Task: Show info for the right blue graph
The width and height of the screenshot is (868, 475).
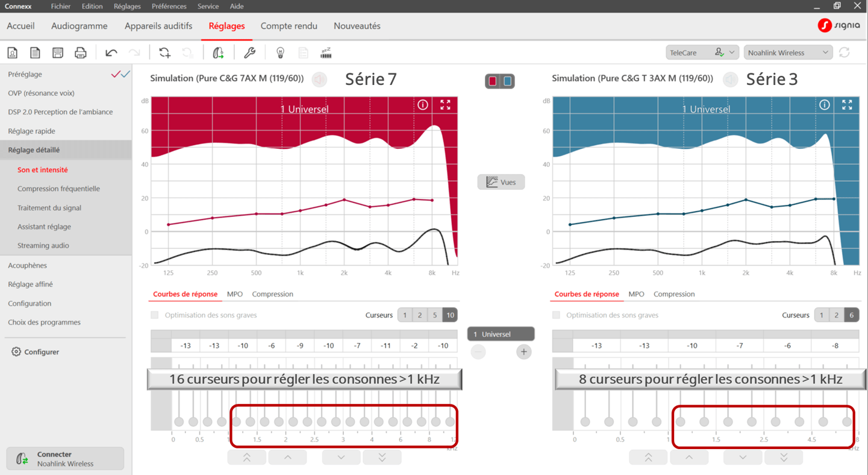Action: [x=824, y=105]
